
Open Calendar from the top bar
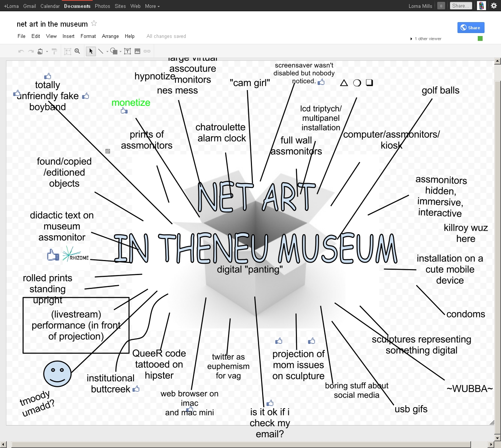point(50,6)
